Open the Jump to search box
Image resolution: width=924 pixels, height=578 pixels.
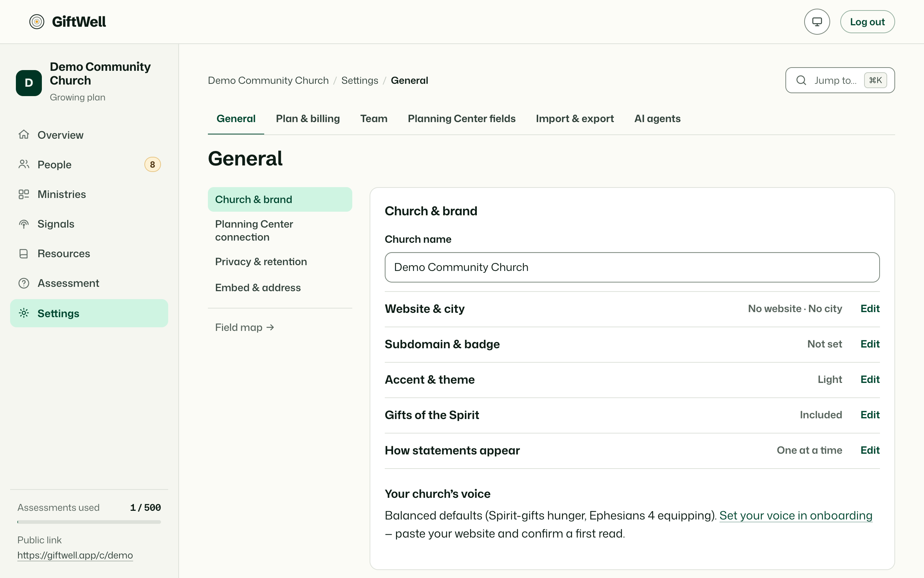(840, 80)
